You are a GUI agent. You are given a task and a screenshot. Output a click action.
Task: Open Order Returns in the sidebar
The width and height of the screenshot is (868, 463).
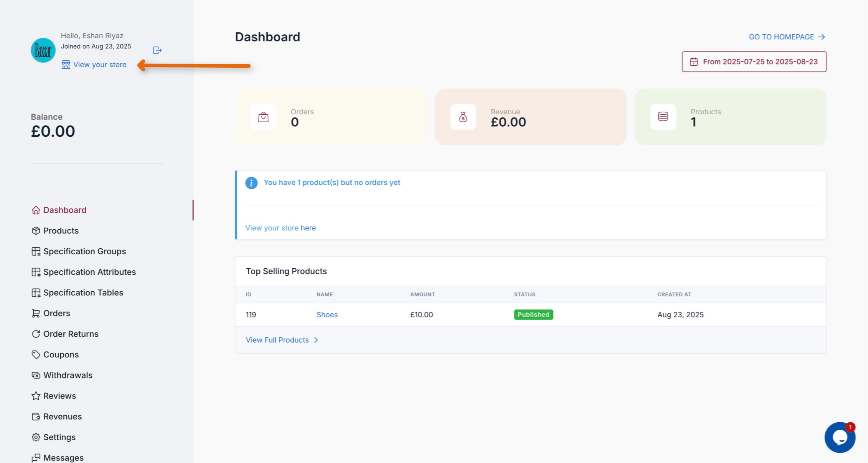71,334
